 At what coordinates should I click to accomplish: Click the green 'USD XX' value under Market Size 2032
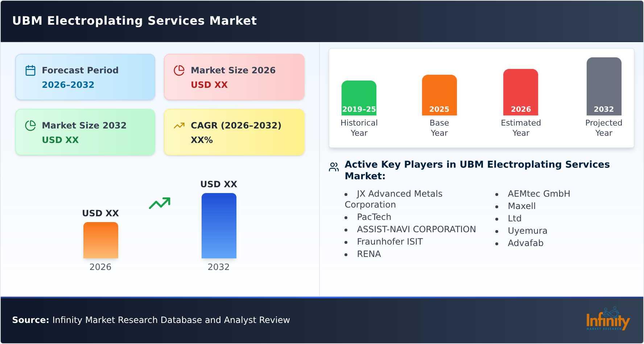point(60,140)
